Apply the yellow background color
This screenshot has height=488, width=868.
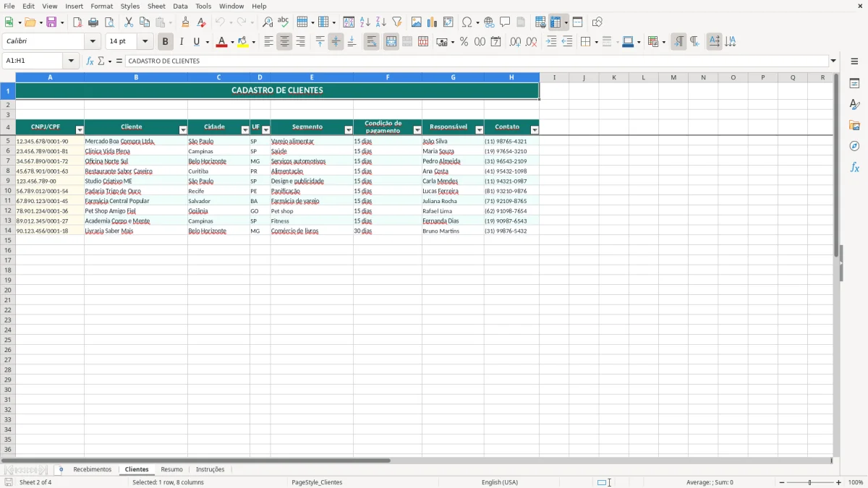(x=242, y=42)
